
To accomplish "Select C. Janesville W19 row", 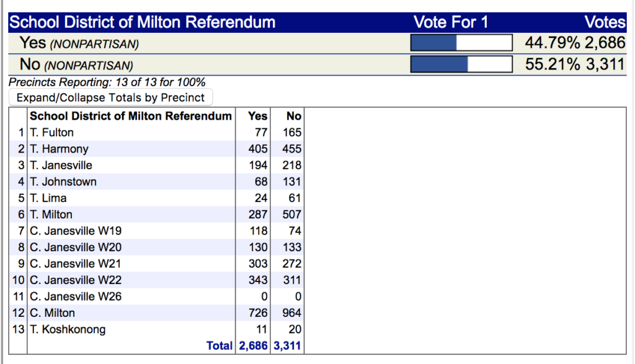I will tap(156, 231).
